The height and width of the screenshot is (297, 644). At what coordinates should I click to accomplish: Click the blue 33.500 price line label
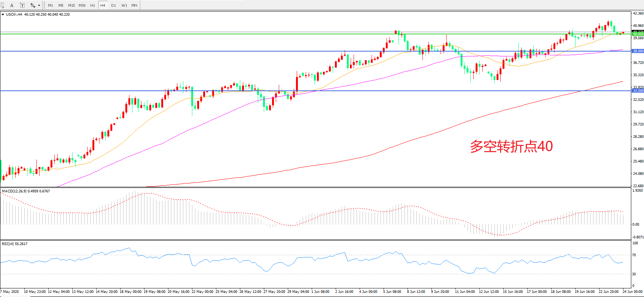(638, 91)
